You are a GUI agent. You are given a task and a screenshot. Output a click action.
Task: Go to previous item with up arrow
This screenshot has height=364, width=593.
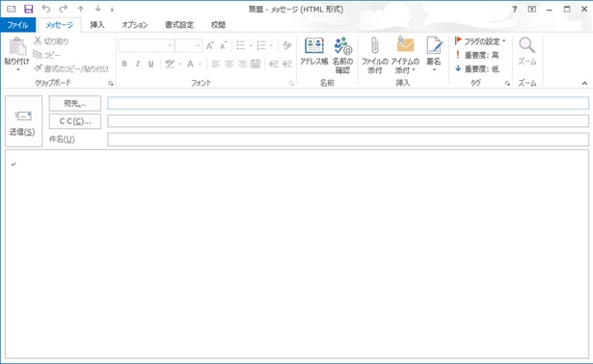pos(81,9)
